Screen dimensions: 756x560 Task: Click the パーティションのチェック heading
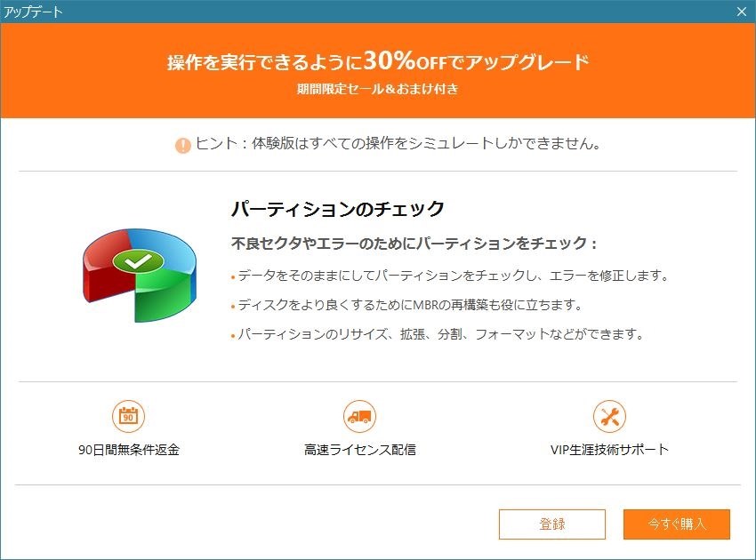click(x=337, y=209)
